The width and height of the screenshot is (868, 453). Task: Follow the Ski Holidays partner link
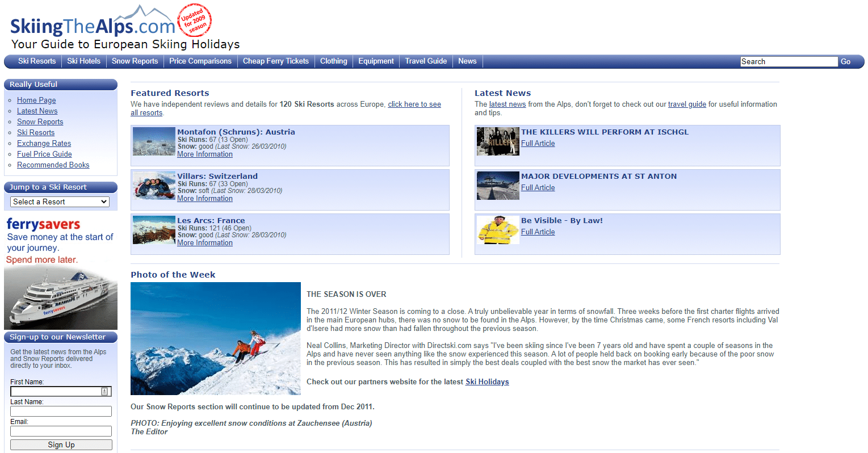[x=487, y=382]
